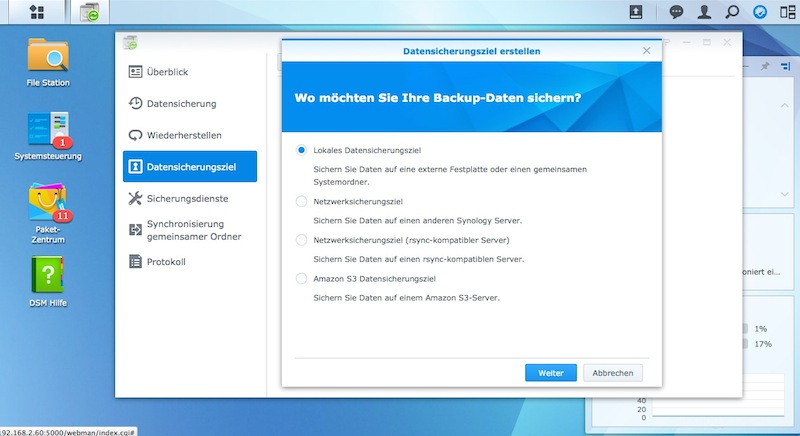The height and width of the screenshot is (436, 800).
Task: Click text 'Sichern Sie Daten auf einen rsync-kompatiblen Server.'
Action: tap(418, 259)
